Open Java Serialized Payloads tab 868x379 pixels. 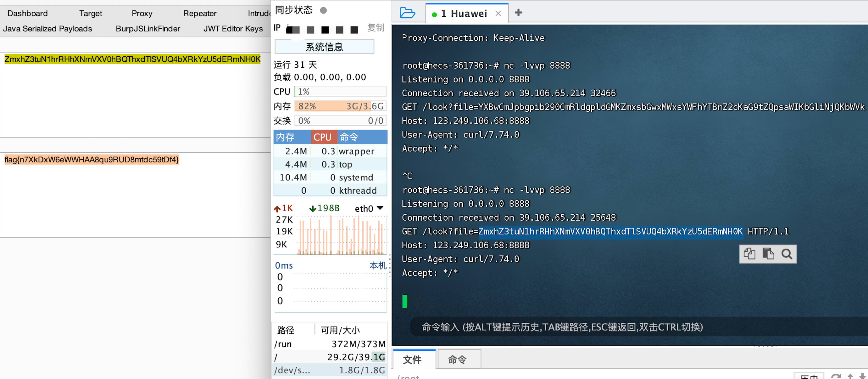(47, 29)
